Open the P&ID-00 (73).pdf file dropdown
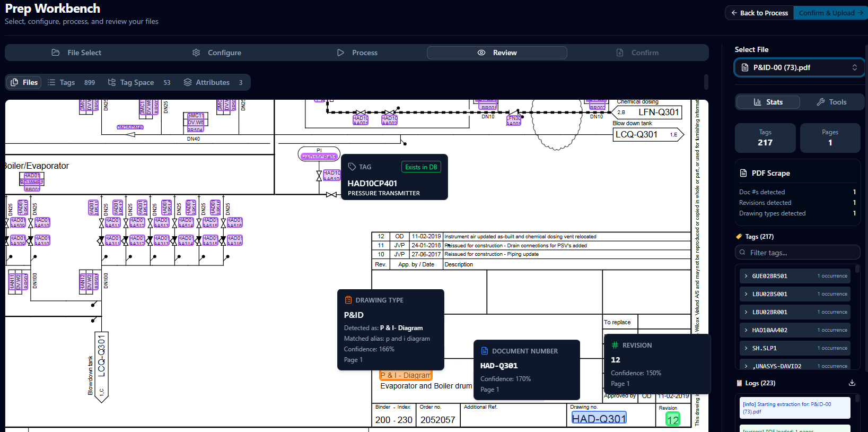Image resolution: width=868 pixels, height=432 pixels. pyautogui.click(x=799, y=67)
